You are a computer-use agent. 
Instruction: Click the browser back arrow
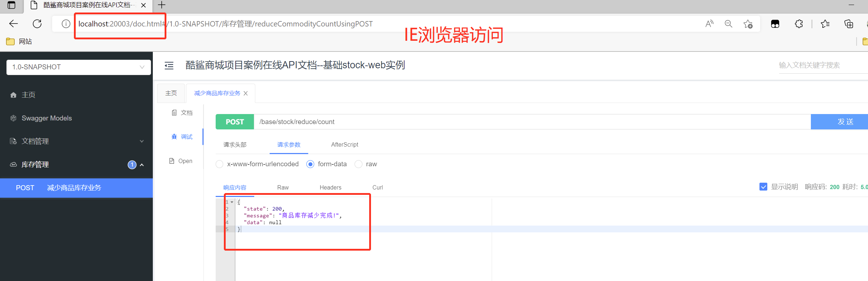click(x=14, y=24)
